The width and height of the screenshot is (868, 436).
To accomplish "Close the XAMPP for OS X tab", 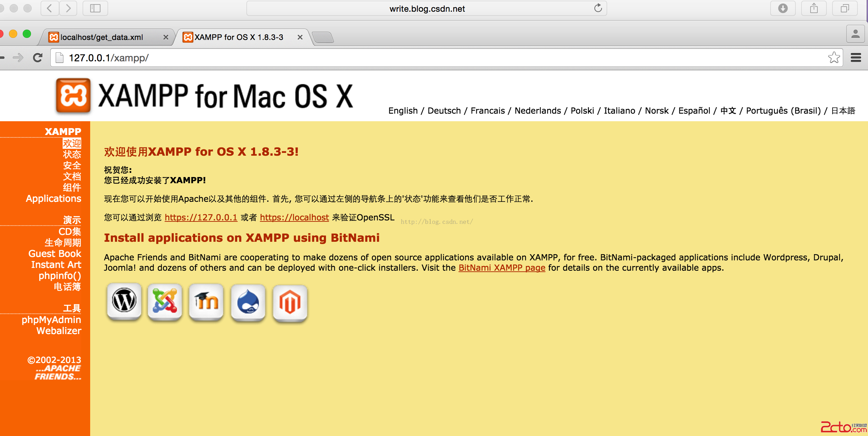I will [x=300, y=37].
